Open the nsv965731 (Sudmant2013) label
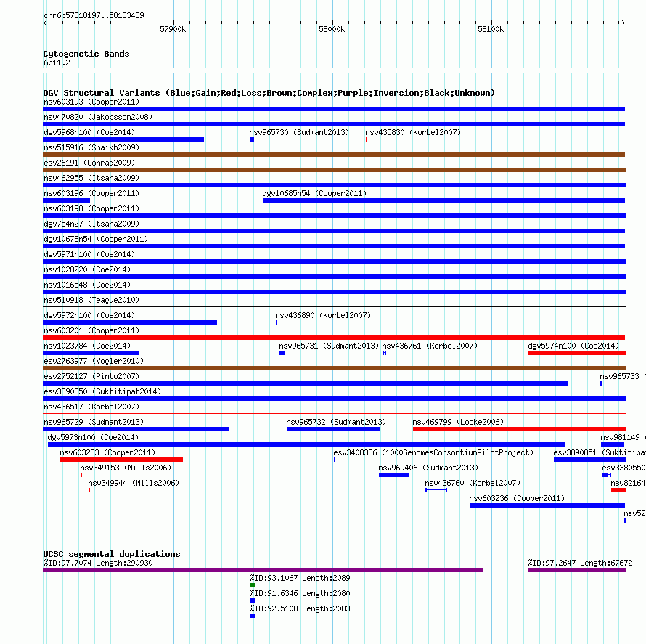 (x=329, y=346)
